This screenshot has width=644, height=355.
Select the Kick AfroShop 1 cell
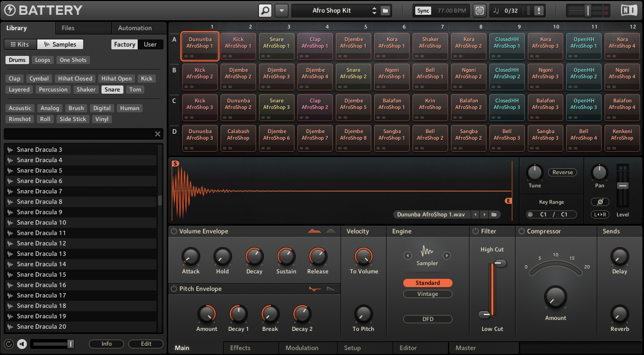(x=238, y=47)
